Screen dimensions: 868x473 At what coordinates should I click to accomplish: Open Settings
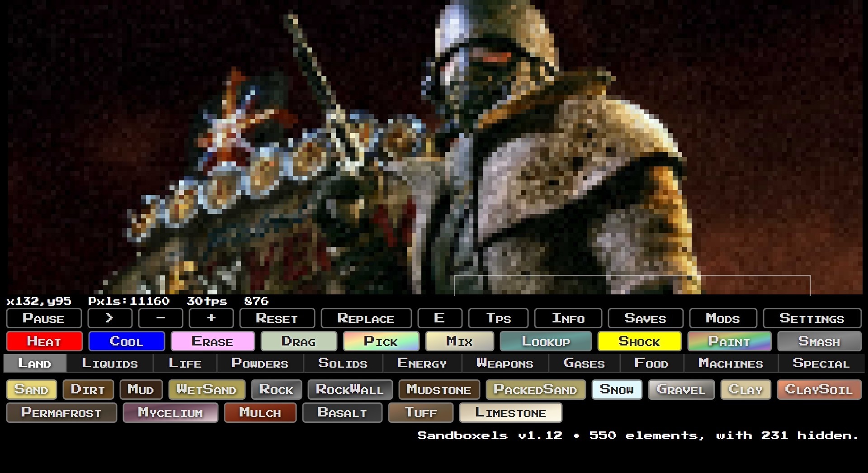(x=811, y=318)
